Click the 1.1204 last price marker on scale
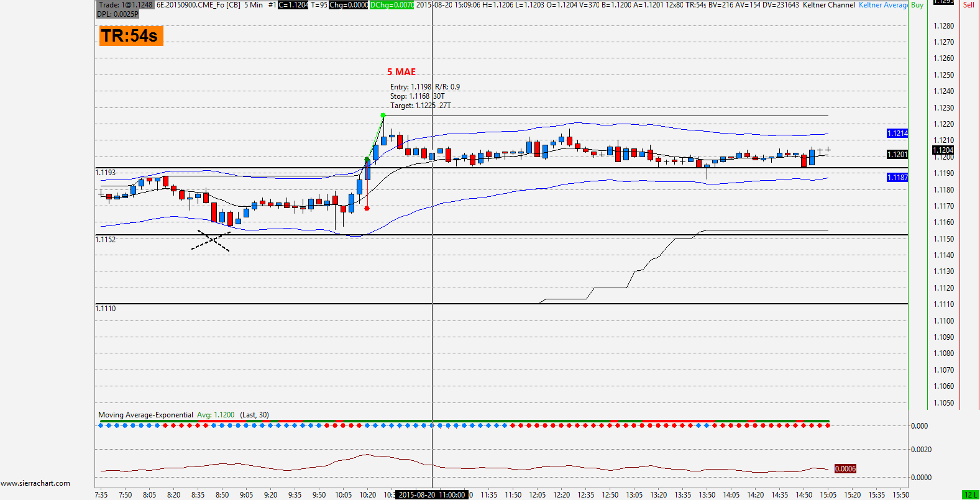The height and width of the screenshot is (500, 980). point(943,150)
